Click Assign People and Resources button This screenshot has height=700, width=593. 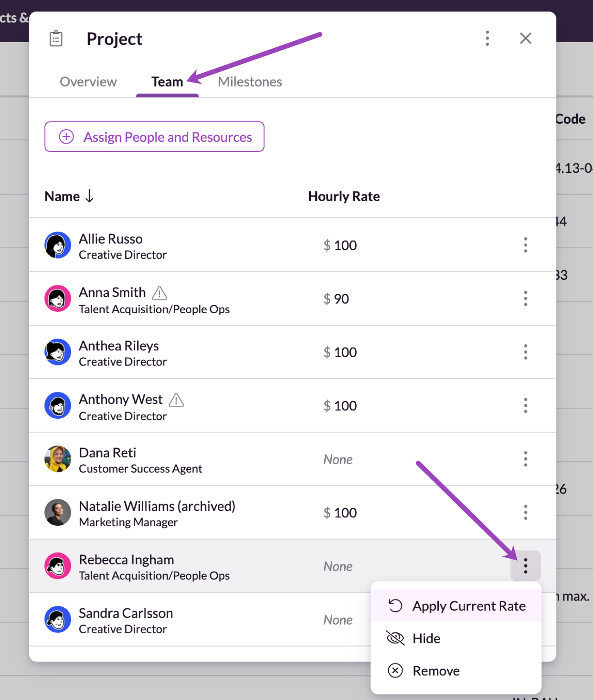[x=154, y=137]
